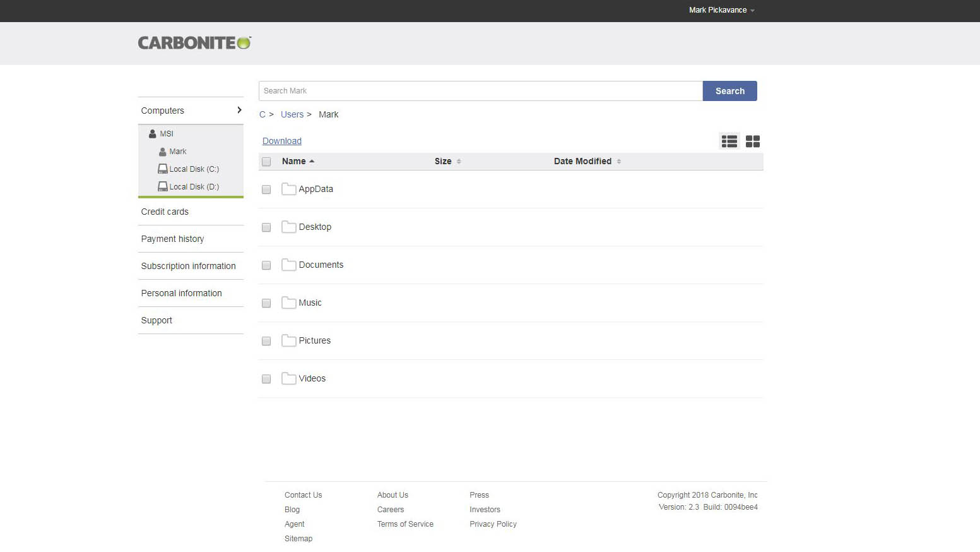The image size is (980, 552).
Task: Go to Users folder in breadcrumb
Action: coord(292,114)
